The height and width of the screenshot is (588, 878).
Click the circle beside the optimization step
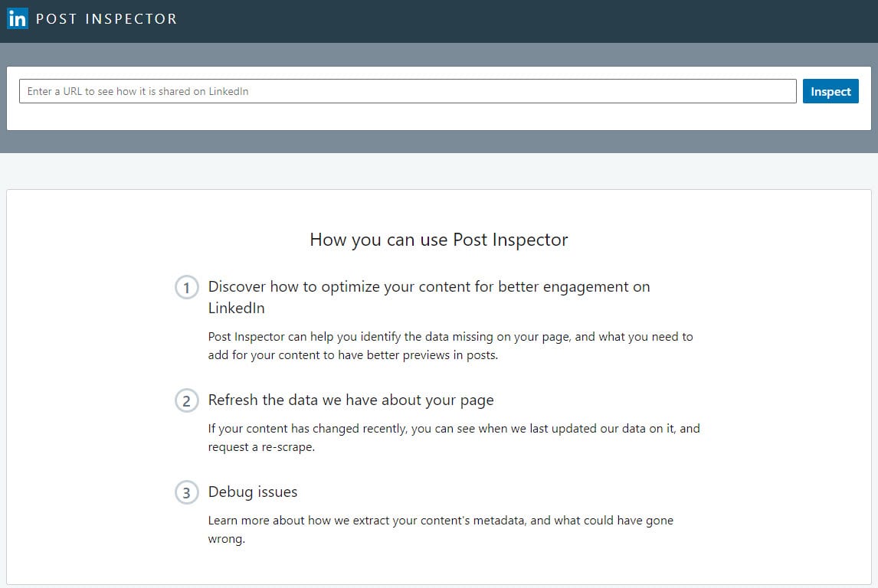coord(186,287)
